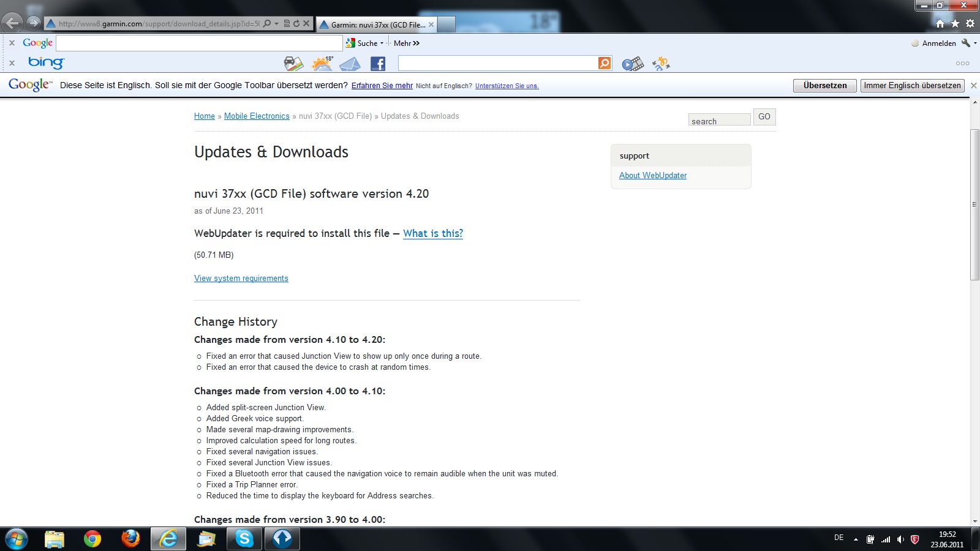Image resolution: width=980 pixels, height=551 pixels.
Task: Open Bing toolbar options (three circles)
Action: [962, 63]
